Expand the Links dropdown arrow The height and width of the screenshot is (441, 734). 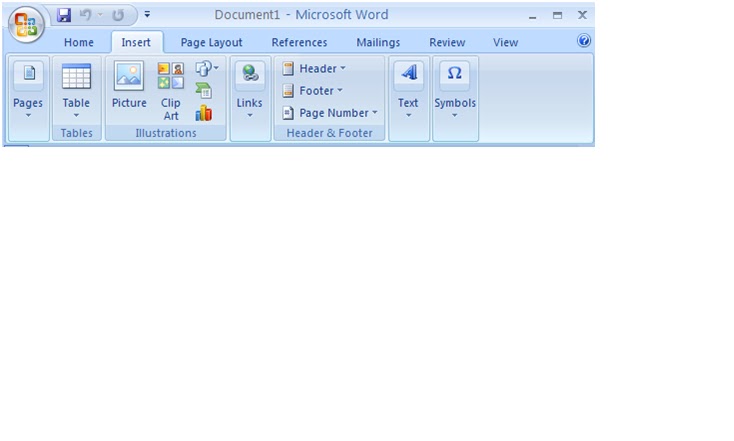click(x=250, y=115)
